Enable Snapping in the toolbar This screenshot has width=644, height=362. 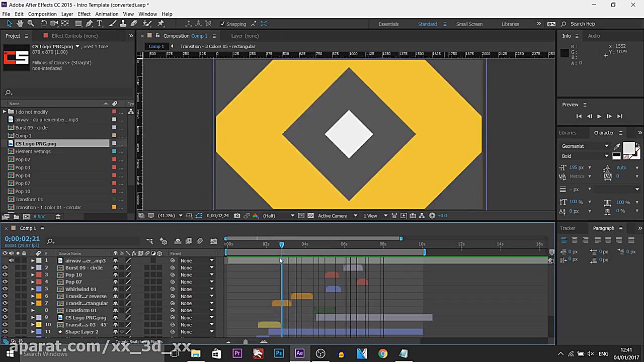click(223, 24)
